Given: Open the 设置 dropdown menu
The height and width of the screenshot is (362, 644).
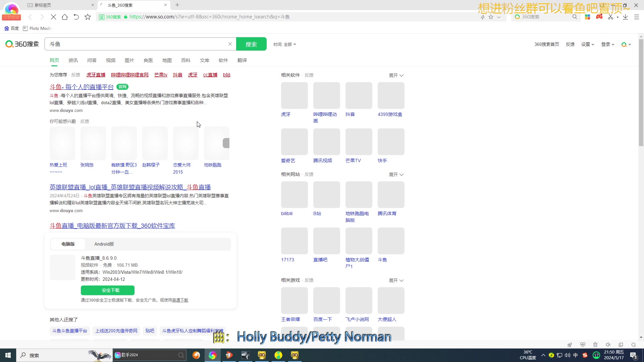Looking at the screenshot, I should (587, 44).
